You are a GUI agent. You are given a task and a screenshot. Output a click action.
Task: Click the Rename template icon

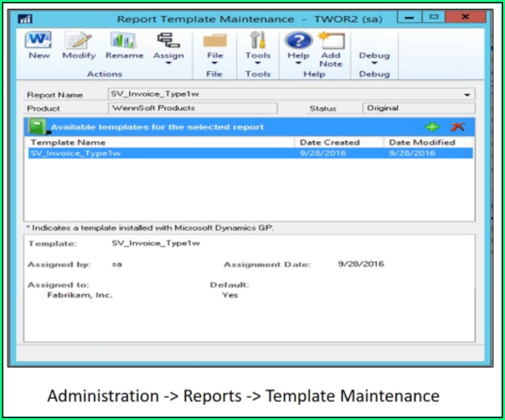[x=124, y=42]
